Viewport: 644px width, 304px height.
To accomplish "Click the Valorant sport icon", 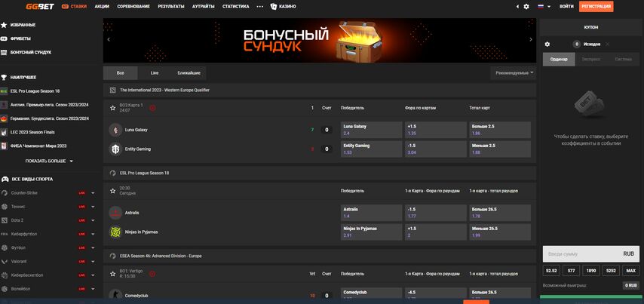I will (4, 261).
